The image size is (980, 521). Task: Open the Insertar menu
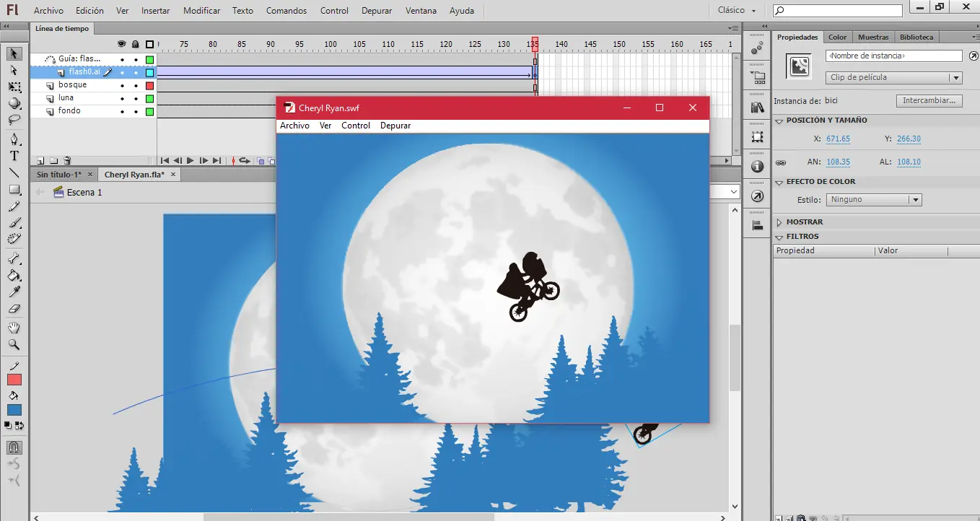click(x=156, y=11)
